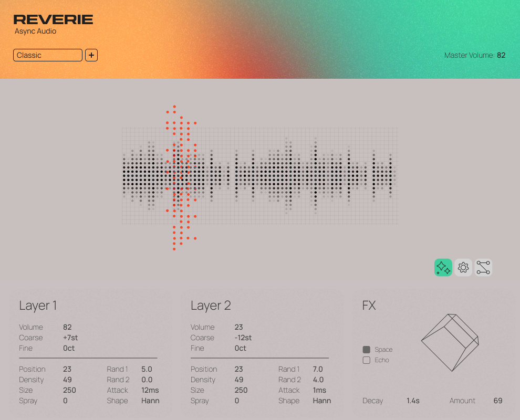Open Layer 1 Shape Hann selector
This screenshot has width=520, height=420.
point(150,401)
